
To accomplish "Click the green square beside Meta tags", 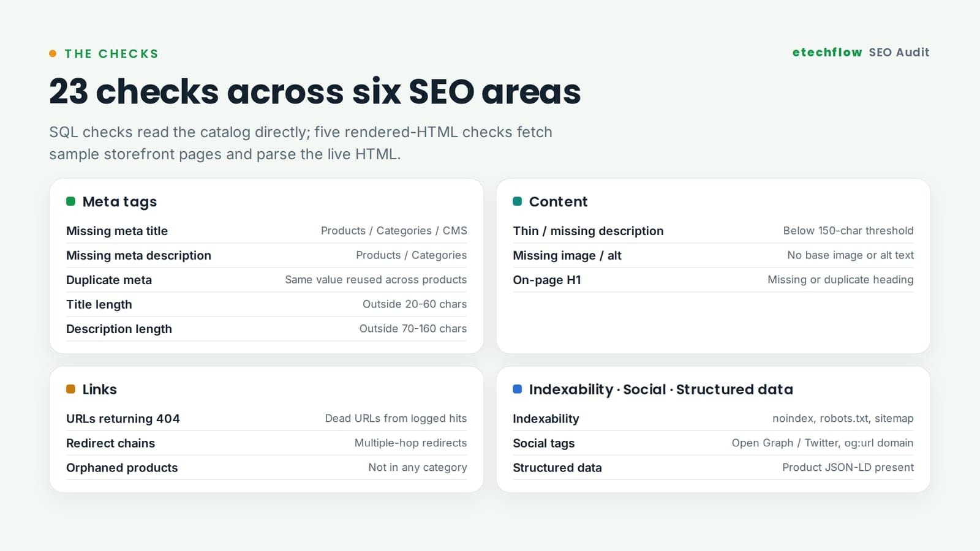I will pos(70,201).
